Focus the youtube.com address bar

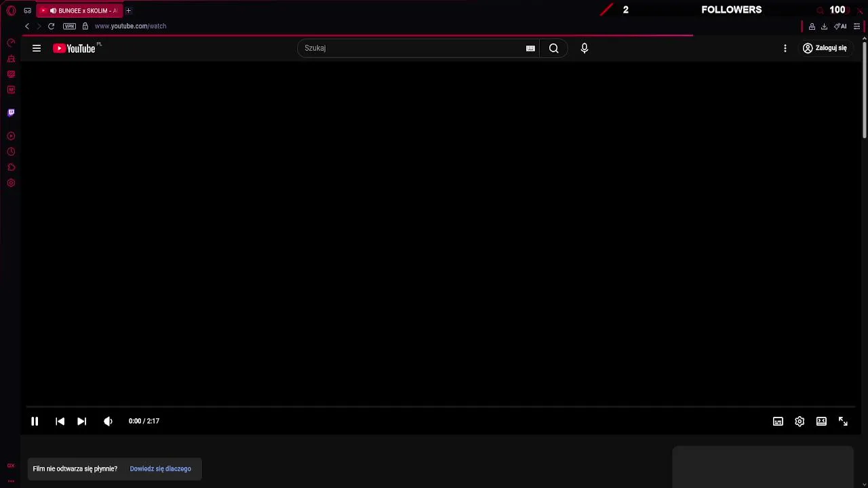click(x=130, y=26)
